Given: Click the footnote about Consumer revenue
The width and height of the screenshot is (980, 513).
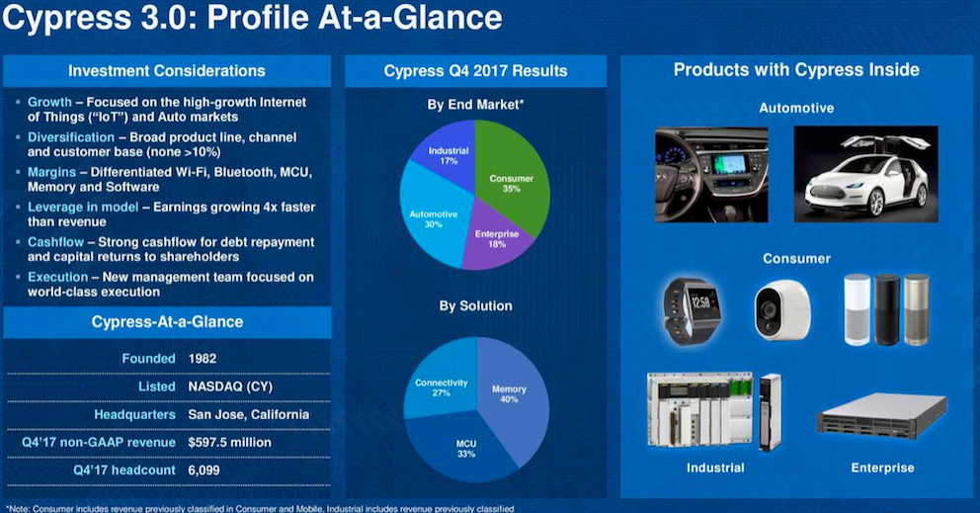Looking at the screenshot, I should (x=260, y=509).
